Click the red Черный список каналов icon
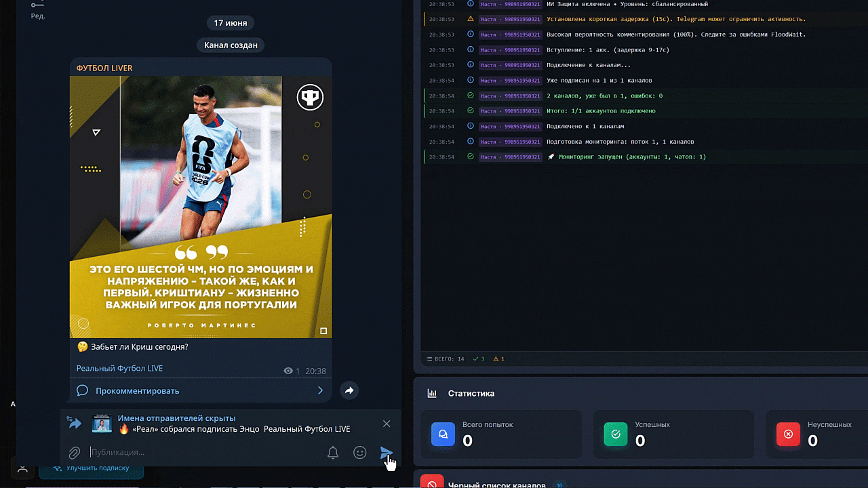 [432, 483]
